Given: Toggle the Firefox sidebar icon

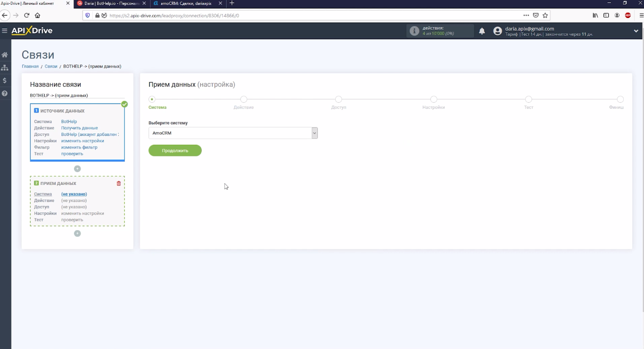Looking at the screenshot, I should tap(606, 15).
